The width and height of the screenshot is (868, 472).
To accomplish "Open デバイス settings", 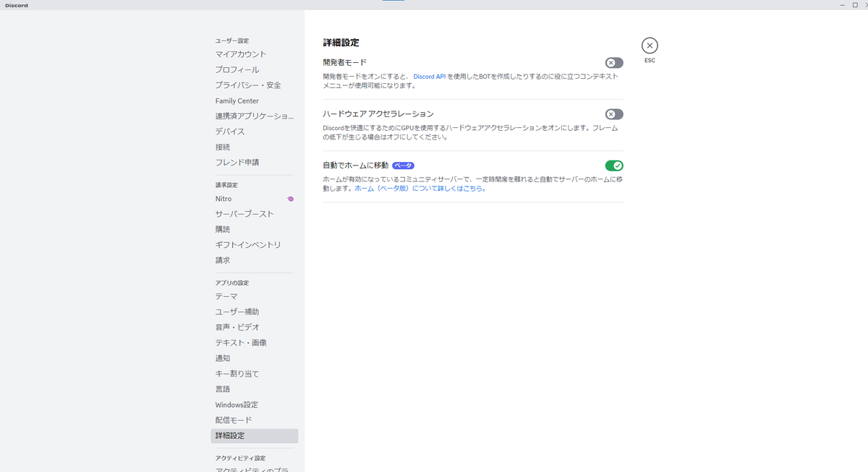I will coord(255,132).
